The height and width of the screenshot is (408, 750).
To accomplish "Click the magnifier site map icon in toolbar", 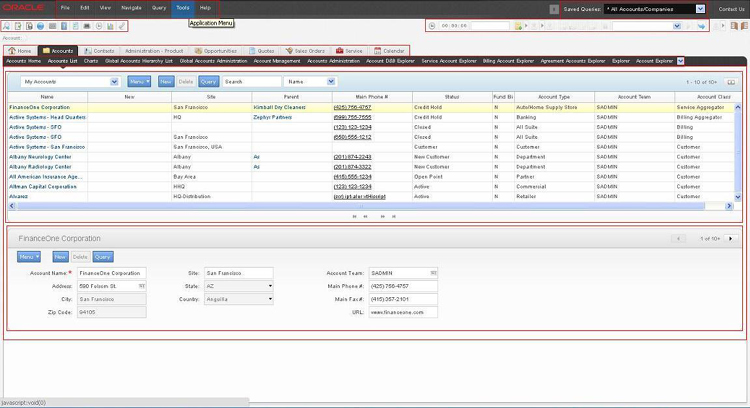I will pos(7,26).
